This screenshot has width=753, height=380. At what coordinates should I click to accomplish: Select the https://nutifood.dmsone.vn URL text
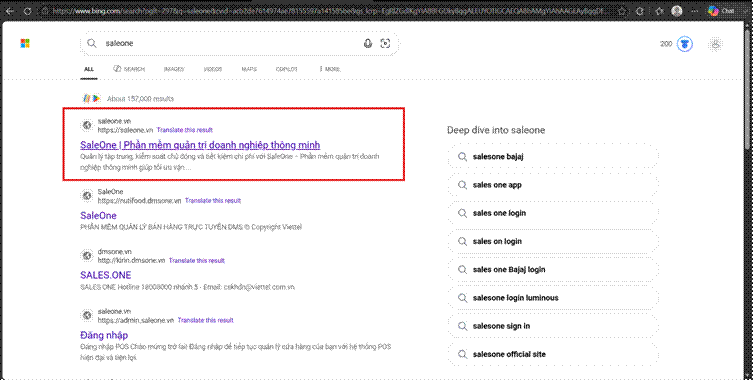tap(140, 201)
